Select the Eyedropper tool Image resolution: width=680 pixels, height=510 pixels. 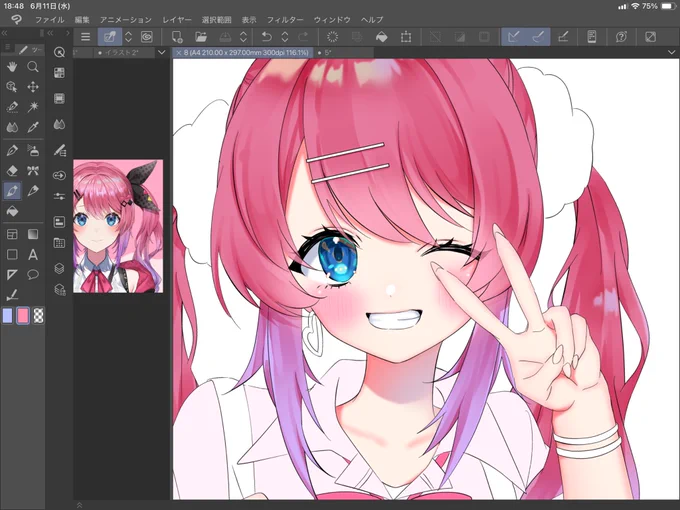pos(33,127)
